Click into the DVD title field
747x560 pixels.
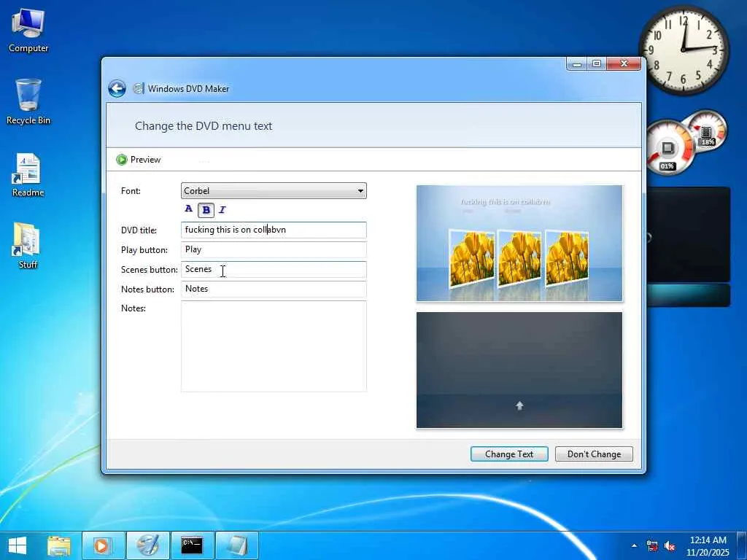pos(274,230)
